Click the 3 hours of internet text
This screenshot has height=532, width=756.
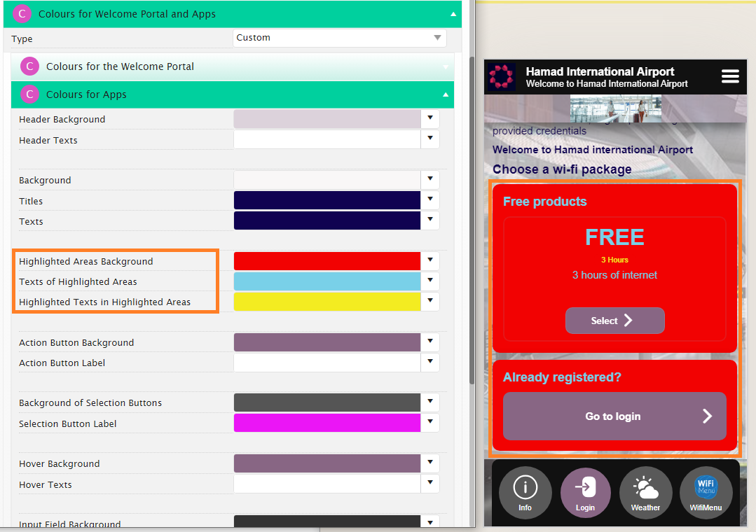click(x=614, y=274)
